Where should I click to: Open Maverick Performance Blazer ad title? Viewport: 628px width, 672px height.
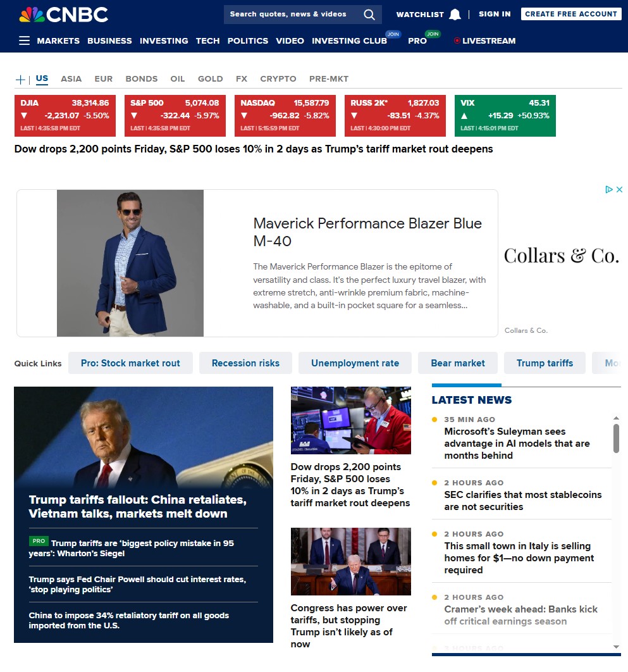tap(367, 232)
